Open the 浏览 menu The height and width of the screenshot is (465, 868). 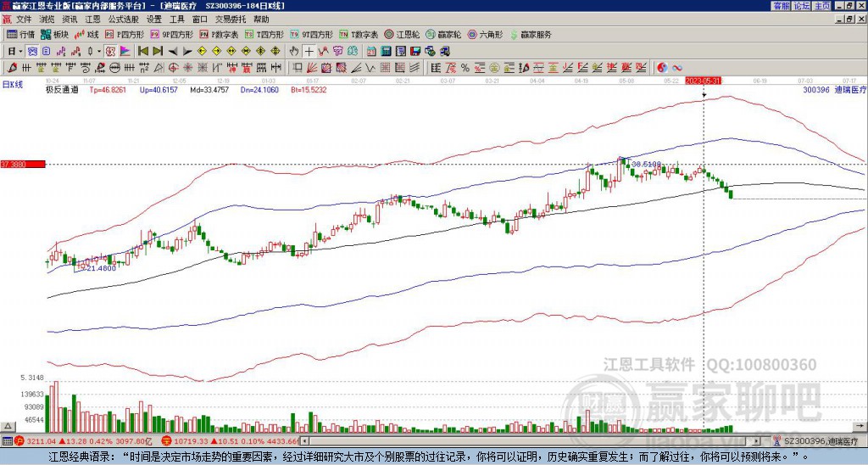(47, 20)
